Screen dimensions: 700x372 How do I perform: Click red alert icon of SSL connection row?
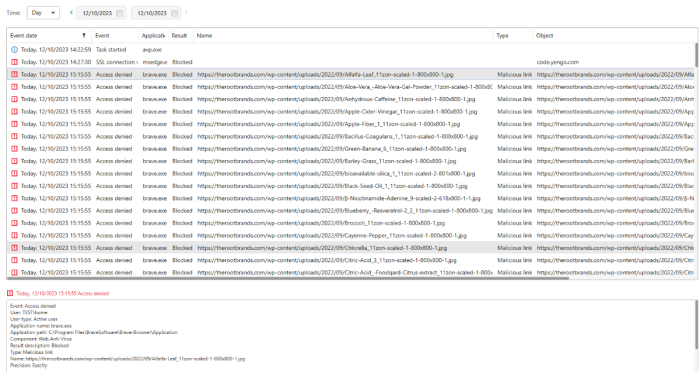point(14,62)
